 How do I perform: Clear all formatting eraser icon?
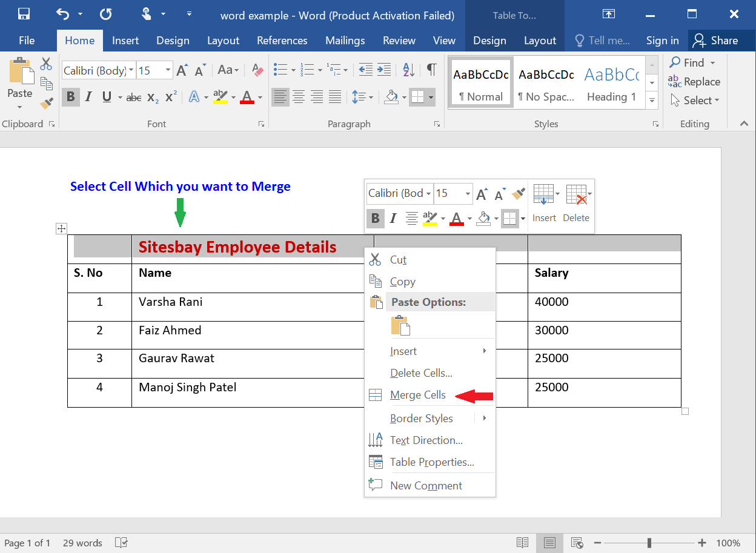coord(258,70)
